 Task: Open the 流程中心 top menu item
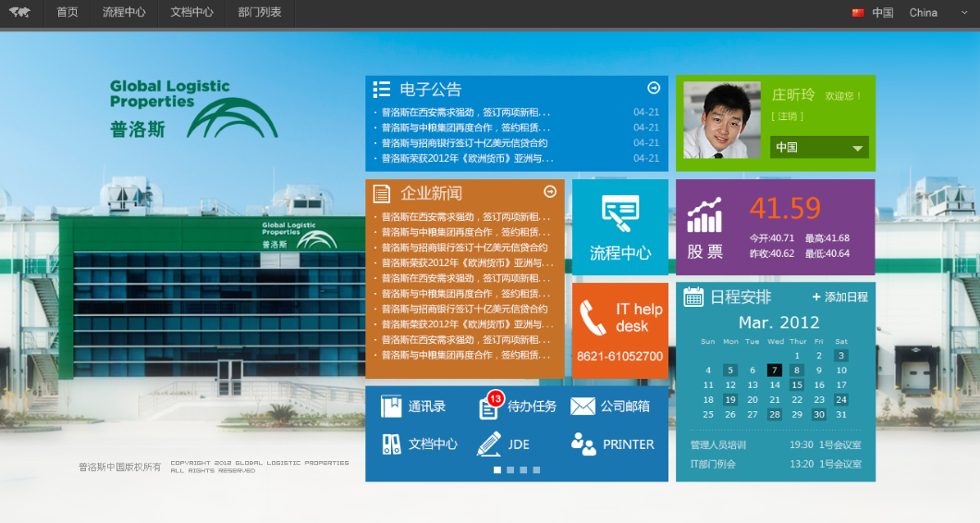[124, 13]
